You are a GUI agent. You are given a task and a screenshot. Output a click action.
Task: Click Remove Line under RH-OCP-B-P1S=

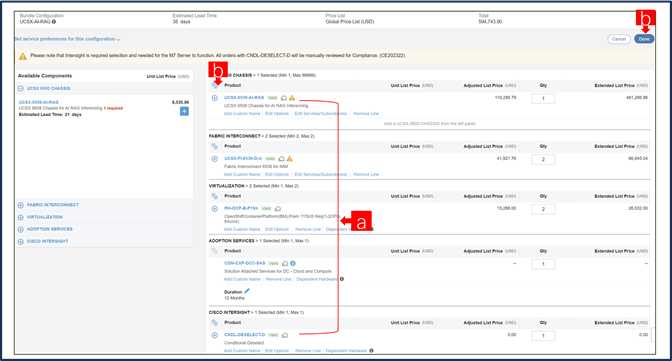pyautogui.click(x=308, y=229)
